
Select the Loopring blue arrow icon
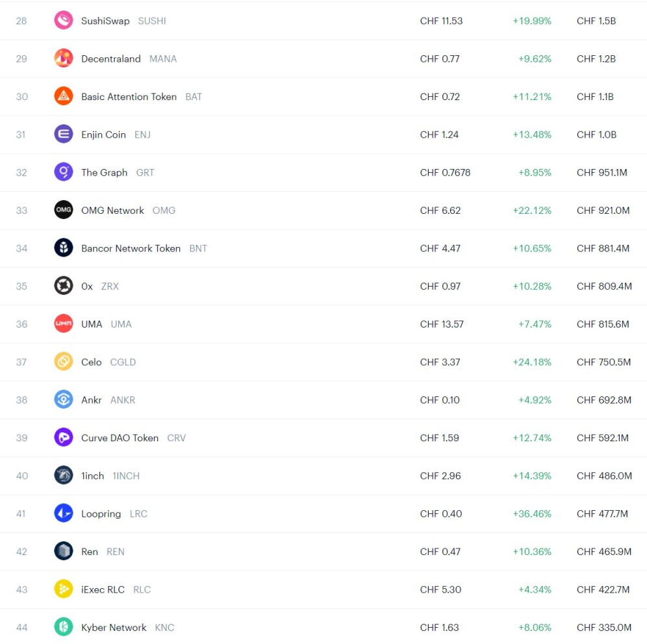tap(64, 513)
